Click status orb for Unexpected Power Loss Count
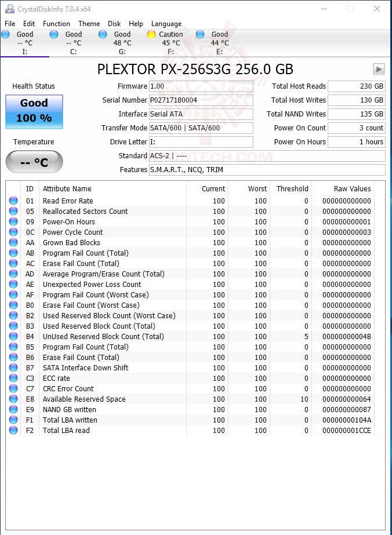Viewport: 392px width, 535px height. [x=13, y=284]
